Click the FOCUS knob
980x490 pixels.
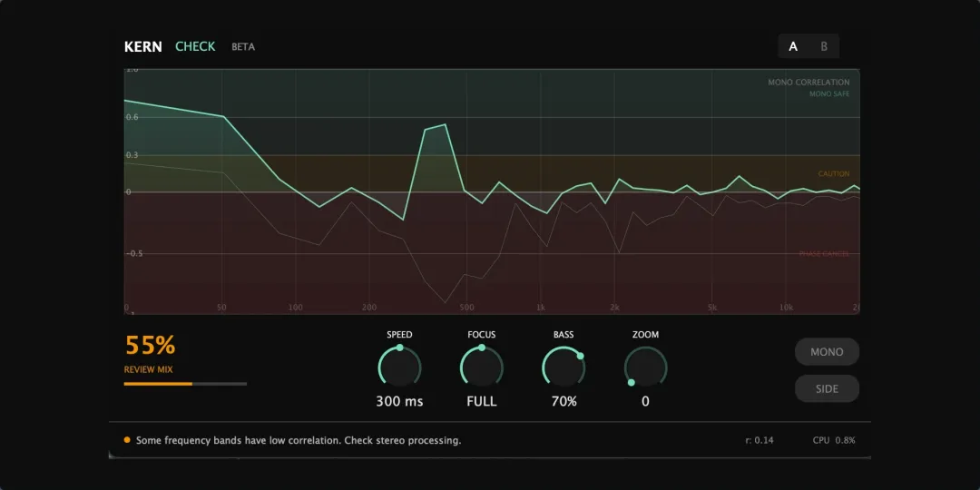tap(481, 367)
